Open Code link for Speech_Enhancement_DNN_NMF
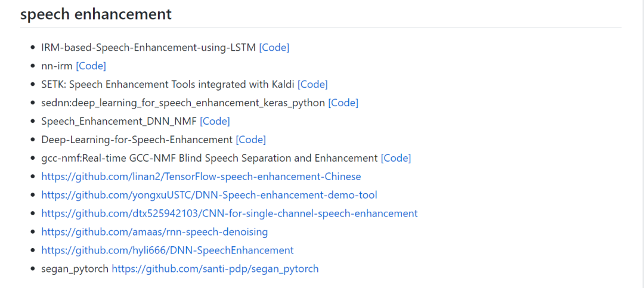 (215, 121)
